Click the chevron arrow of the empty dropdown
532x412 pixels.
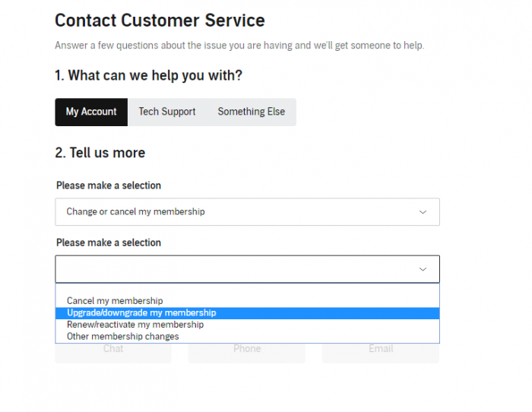(x=423, y=269)
